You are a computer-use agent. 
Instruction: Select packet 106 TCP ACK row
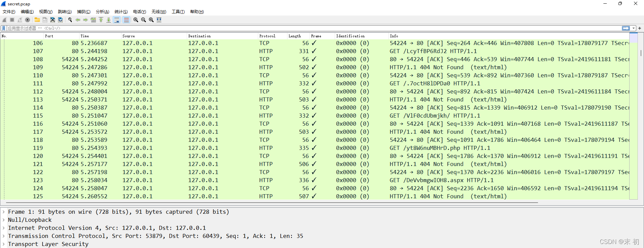(315, 43)
